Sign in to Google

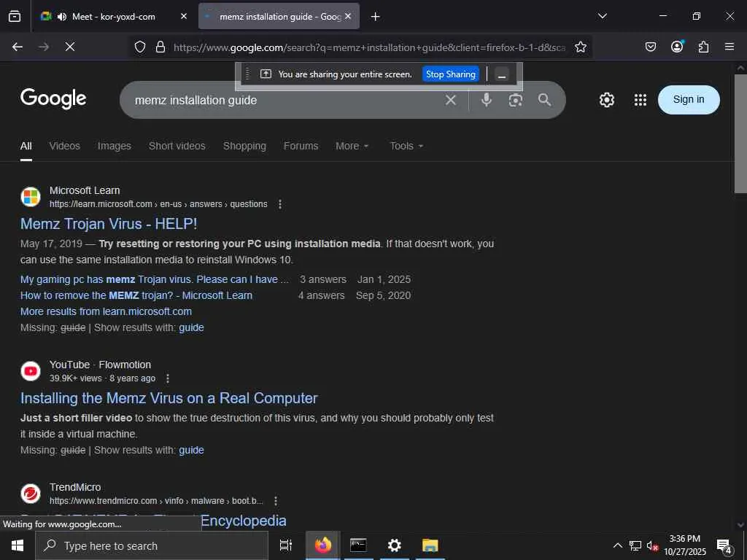pos(689,99)
